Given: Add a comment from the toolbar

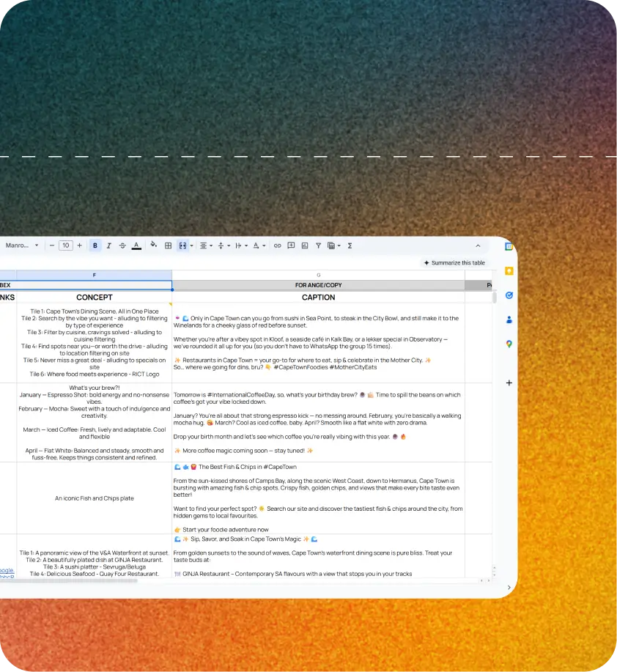Looking at the screenshot, I should [291, 245].
